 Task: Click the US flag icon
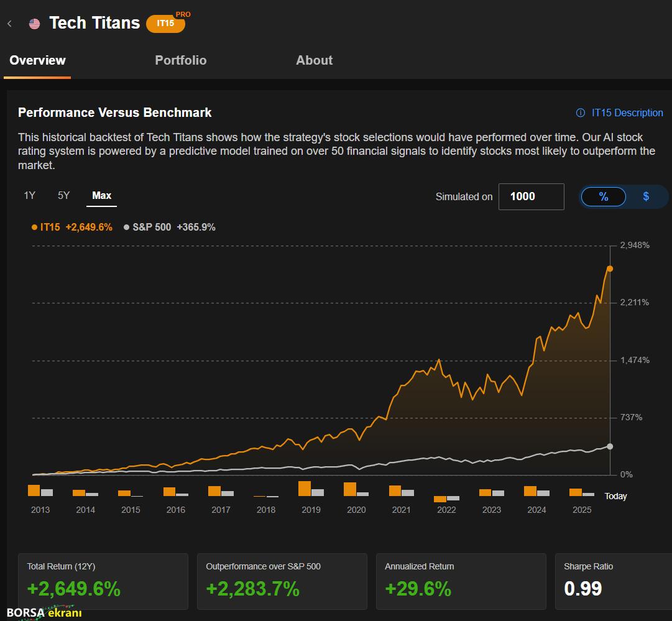coord(34,24)
